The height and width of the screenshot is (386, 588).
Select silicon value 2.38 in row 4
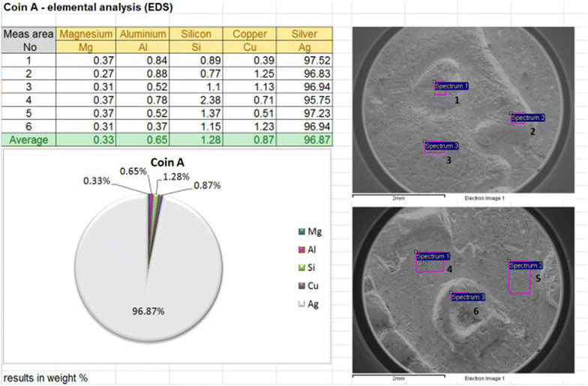[196, 100]
